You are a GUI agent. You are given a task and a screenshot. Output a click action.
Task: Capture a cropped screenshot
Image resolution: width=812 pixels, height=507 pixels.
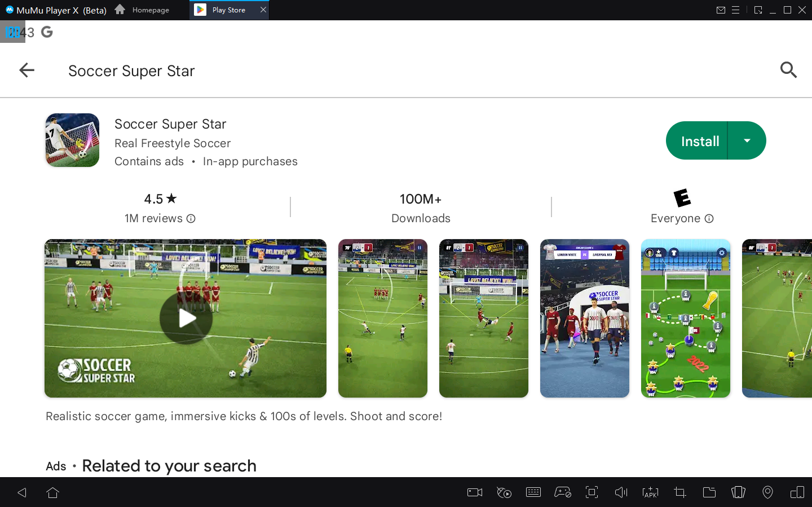[679, 492]
